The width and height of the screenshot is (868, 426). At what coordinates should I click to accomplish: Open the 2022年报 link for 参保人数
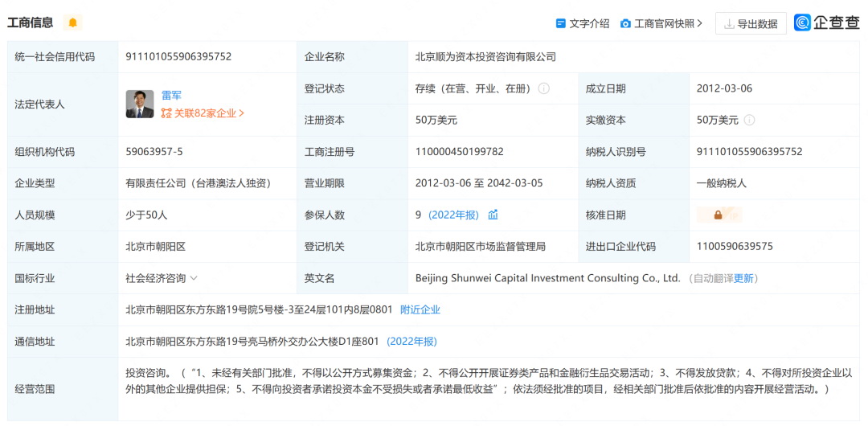point(453,215)
